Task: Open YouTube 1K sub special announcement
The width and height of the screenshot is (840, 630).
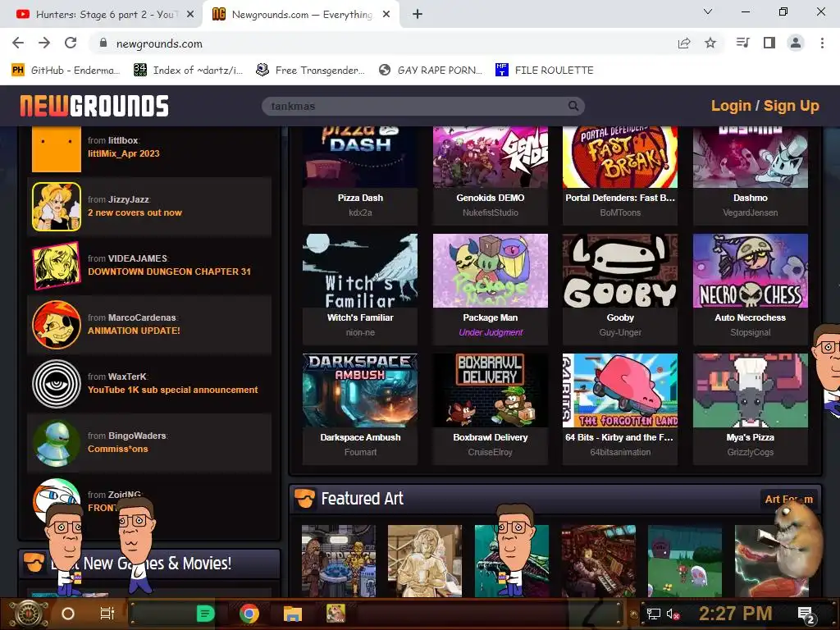Action: pos(172,390)
